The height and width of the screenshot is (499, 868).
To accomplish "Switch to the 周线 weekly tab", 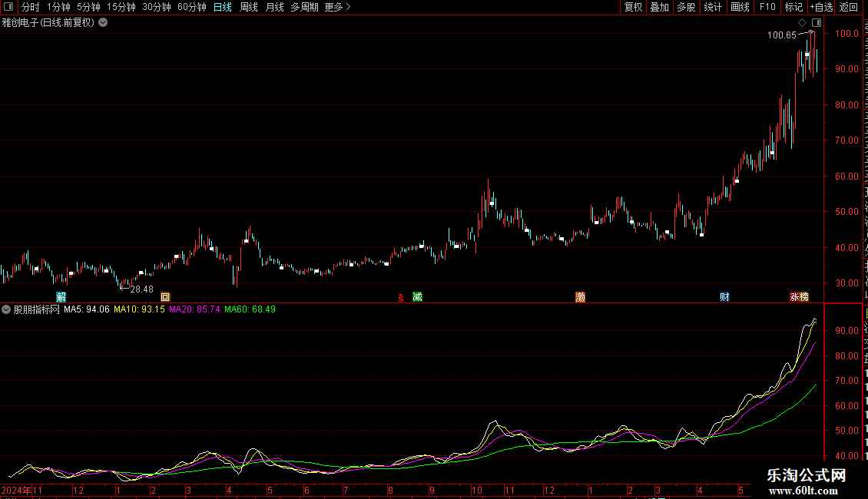I will [x=249, y=7].
